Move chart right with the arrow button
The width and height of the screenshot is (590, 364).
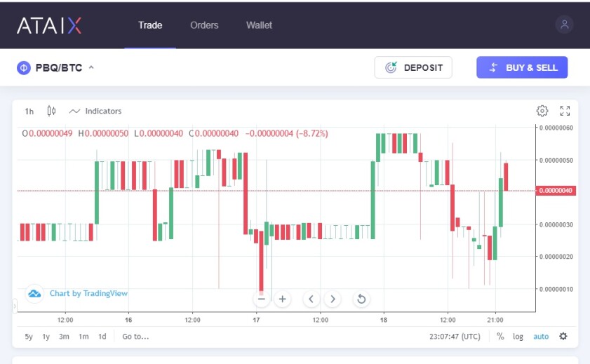point(333,299)
